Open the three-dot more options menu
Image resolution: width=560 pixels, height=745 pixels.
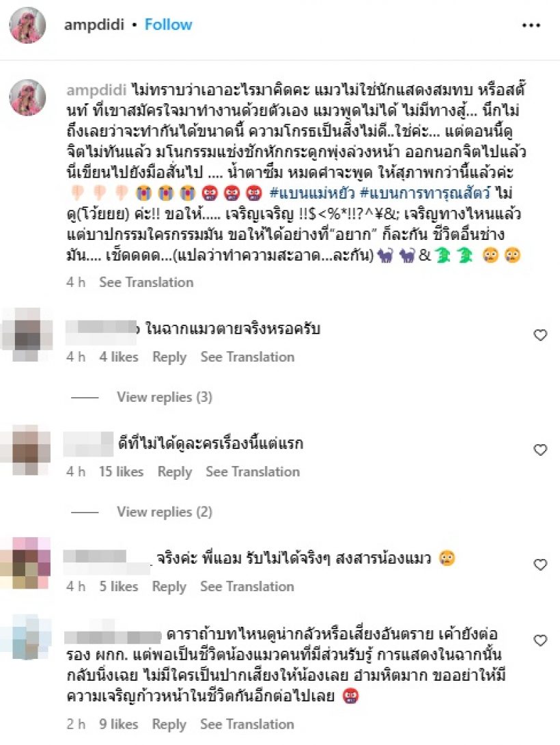click(531, 25)
